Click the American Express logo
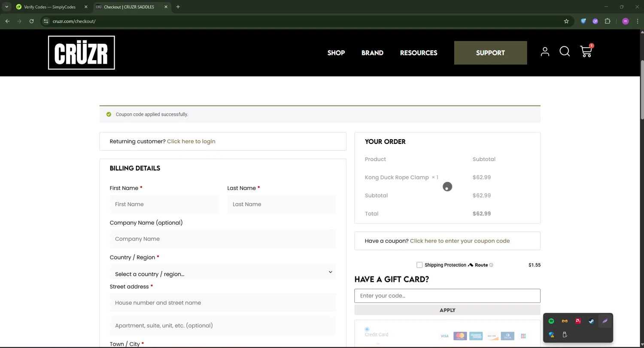The width and height of the screenshot is (644, 348). [476, 336]
